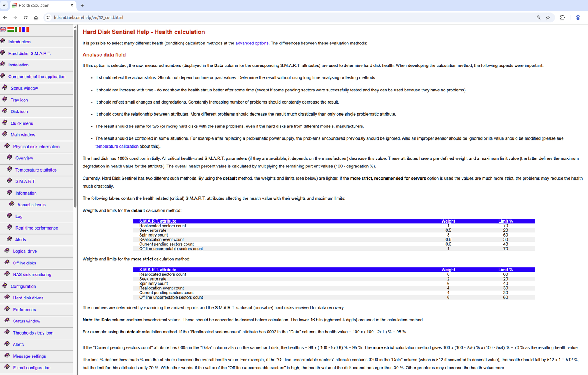Choose the Italian flag language icon
Viewport: 588px width, 375px height.
point(18,29)
